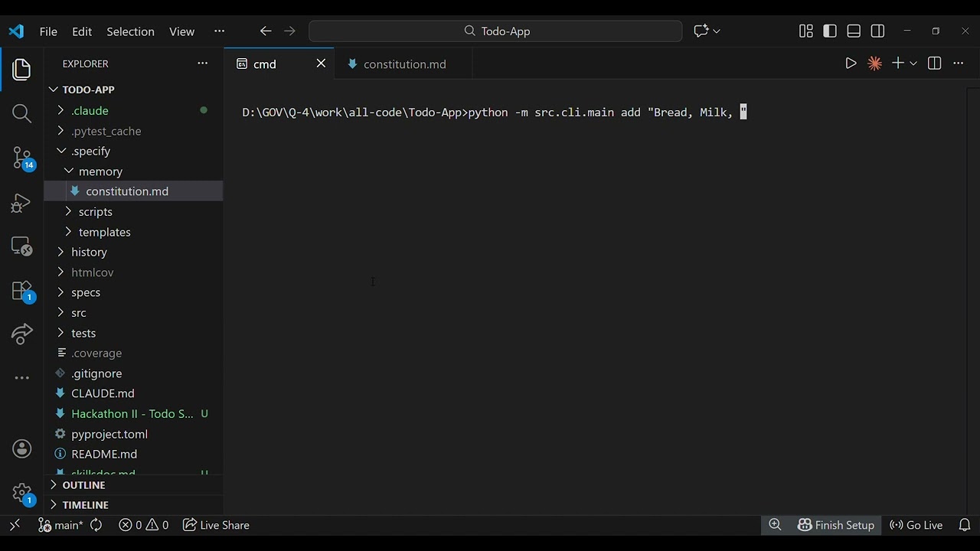
Task: Open Explorer Views and More Actions ellipsis
Action: coord(202,64)
